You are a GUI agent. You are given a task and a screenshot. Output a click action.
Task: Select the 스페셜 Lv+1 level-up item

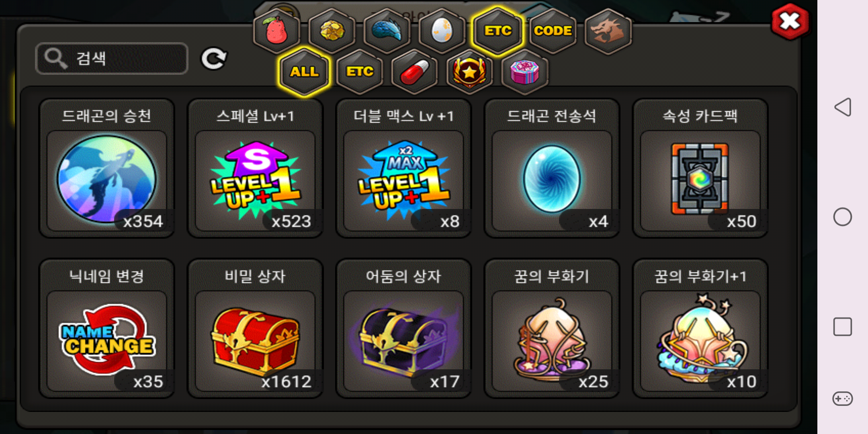click(255, 168)
